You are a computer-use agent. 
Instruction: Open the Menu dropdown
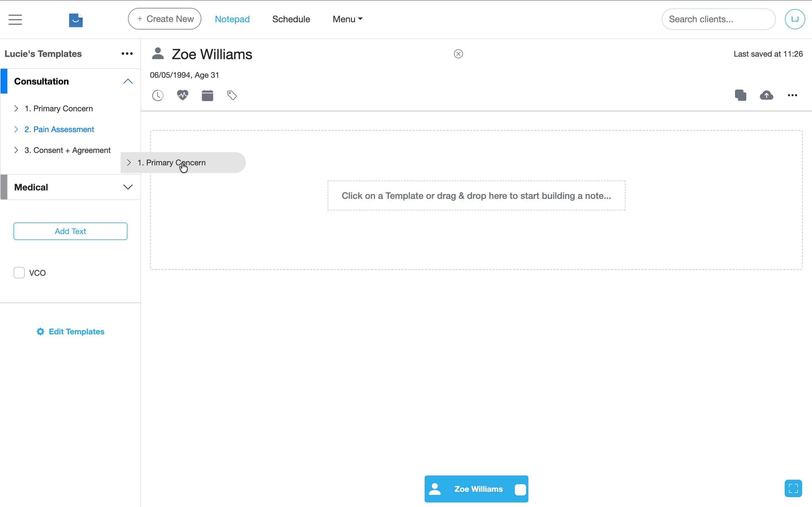pos(347,19)
